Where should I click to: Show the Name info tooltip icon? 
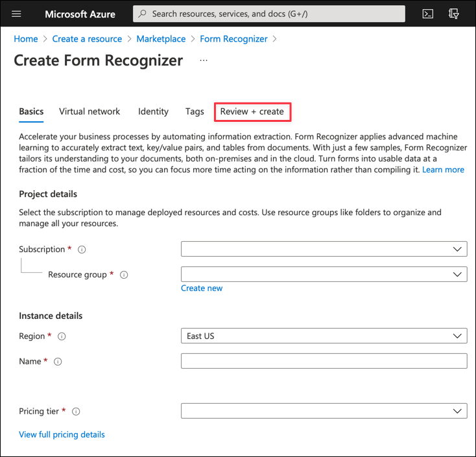pos(58,362)
